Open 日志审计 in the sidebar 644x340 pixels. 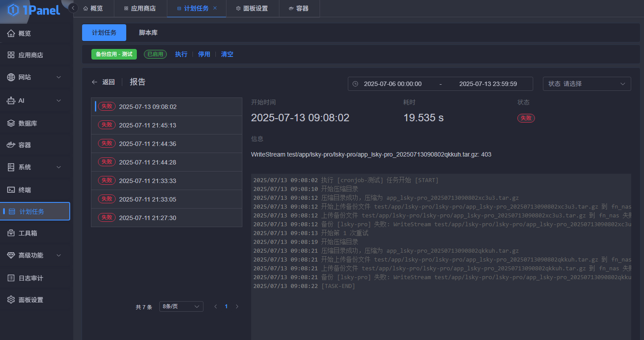pyautogui.click(x=35, y=278)
